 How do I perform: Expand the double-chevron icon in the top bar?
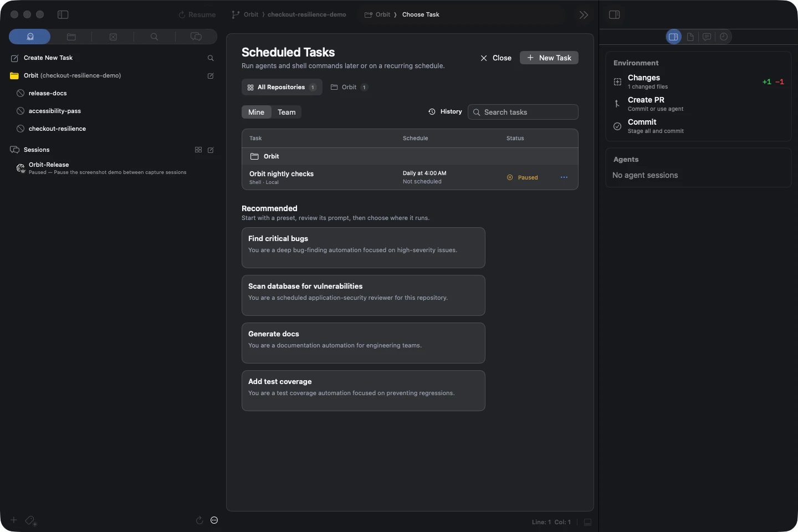tap(584, 15)
